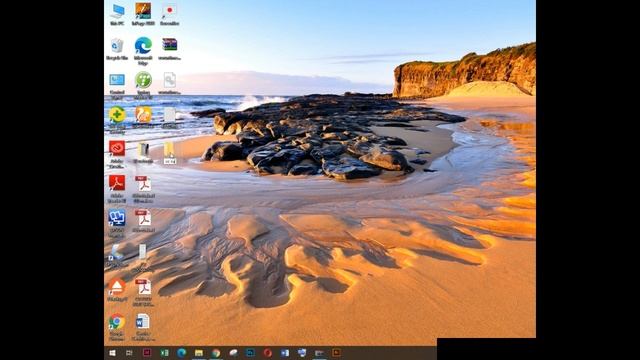The image size is (640, 360).
Task: Open Excel from the taskbar
Action: [x=164, y=353]
